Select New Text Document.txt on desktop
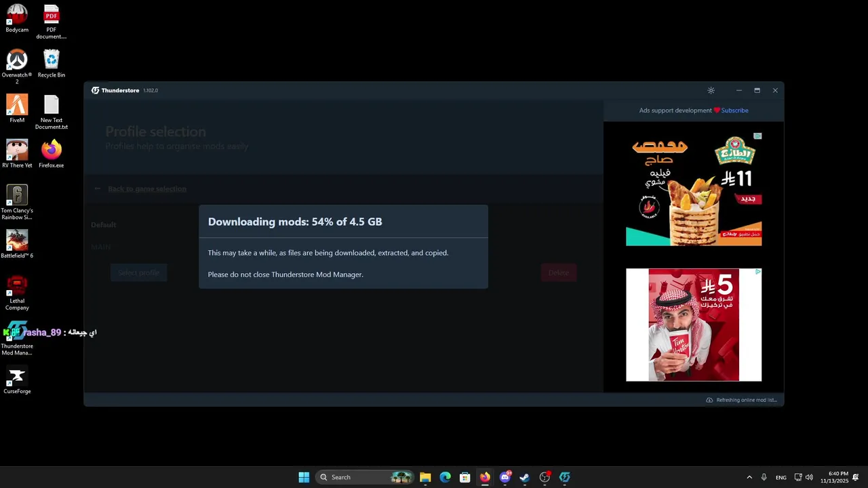 pos(51,112)
